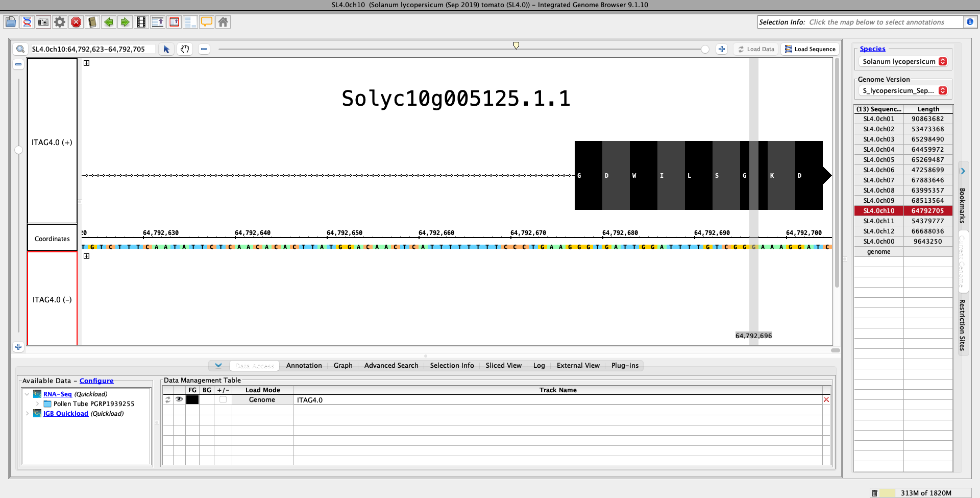This screenshot has height=498, width=980.
Task: Click the DNA load sequence toolbar icon
Action: click(x=27, y=22)
